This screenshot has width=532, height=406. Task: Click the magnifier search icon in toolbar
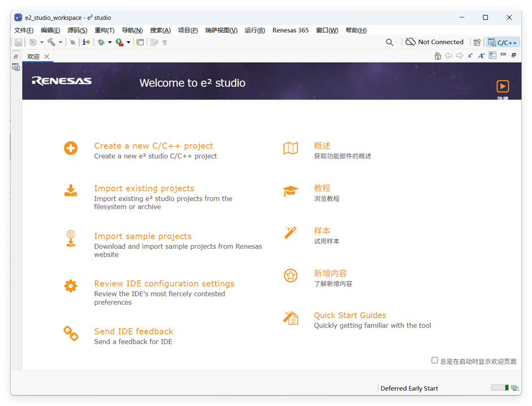pos(390,42)
